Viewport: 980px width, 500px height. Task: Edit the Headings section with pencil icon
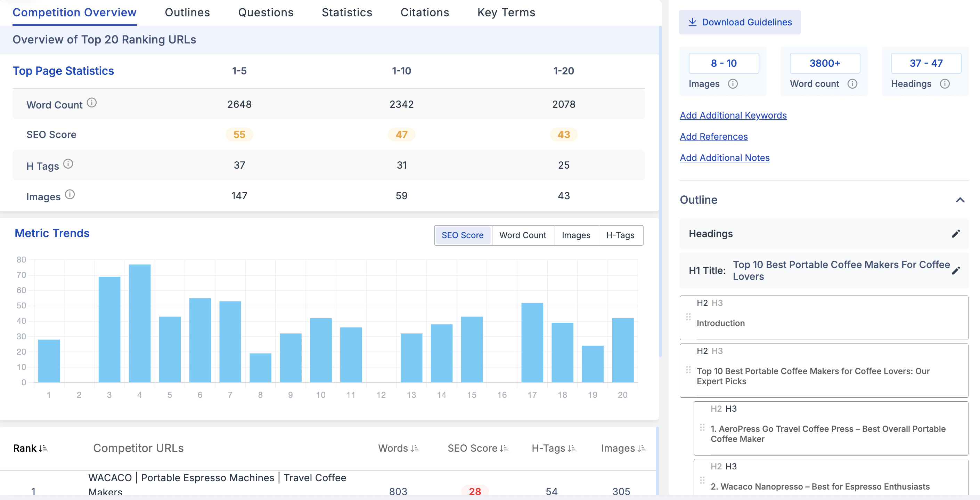click(x=956, y=234)
